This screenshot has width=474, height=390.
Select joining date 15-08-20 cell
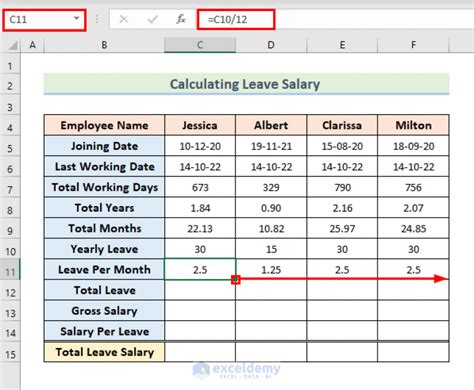pyautogui.click(x=342, y=146)
